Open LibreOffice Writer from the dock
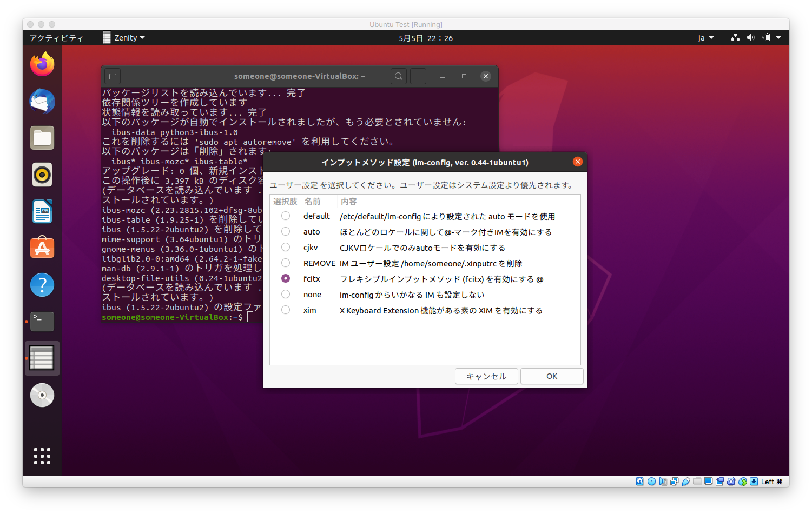The width and height of the screenshot is (812, 514). click(42, 211)
